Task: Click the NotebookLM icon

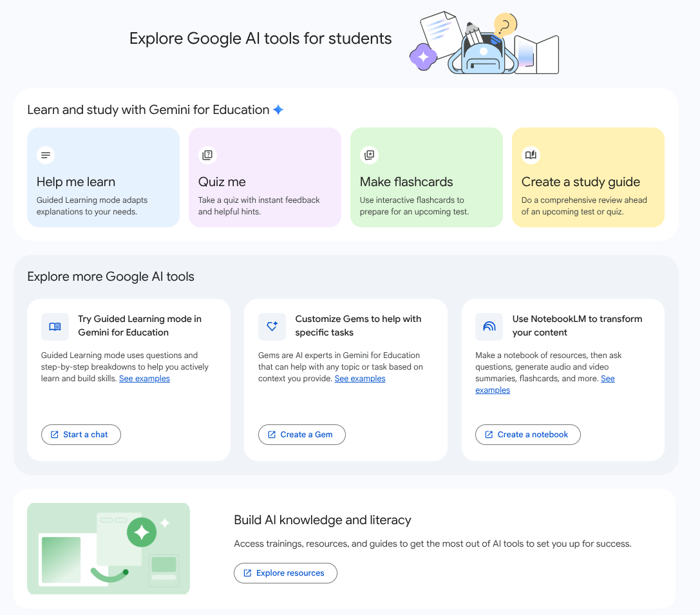Action: click(489, 326)
